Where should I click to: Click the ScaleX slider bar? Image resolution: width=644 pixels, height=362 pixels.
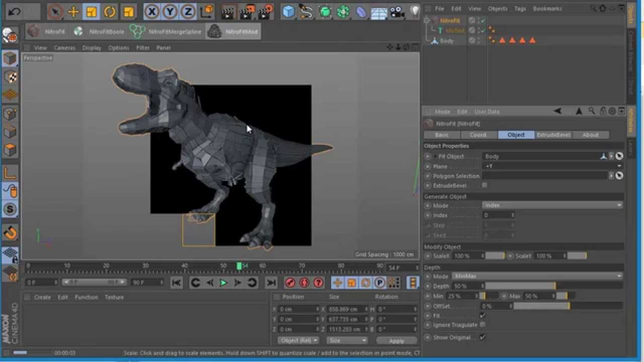(495, 256)
